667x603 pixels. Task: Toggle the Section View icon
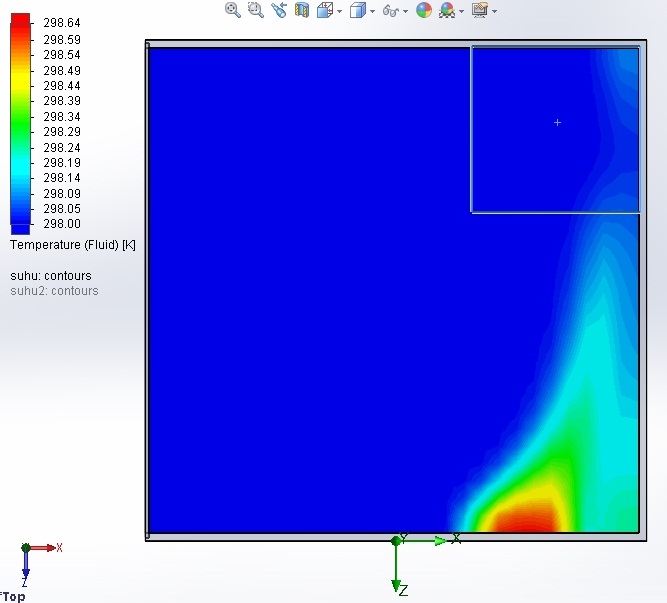(302, 10)
